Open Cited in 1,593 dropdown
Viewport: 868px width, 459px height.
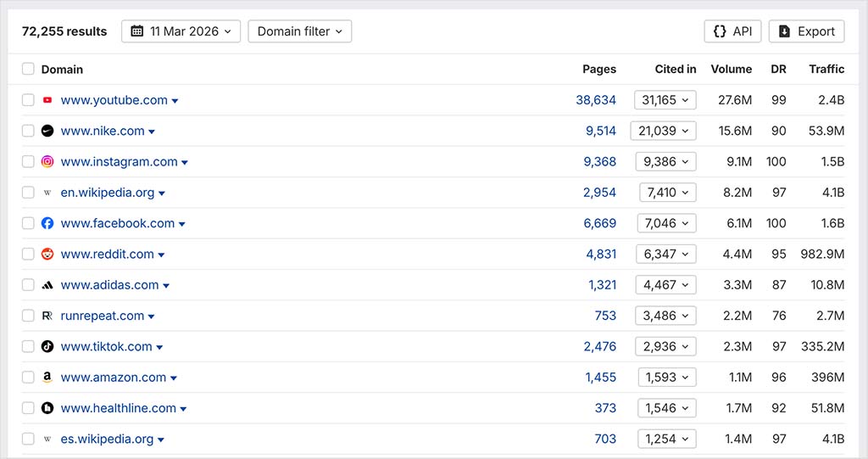(667, 377)
